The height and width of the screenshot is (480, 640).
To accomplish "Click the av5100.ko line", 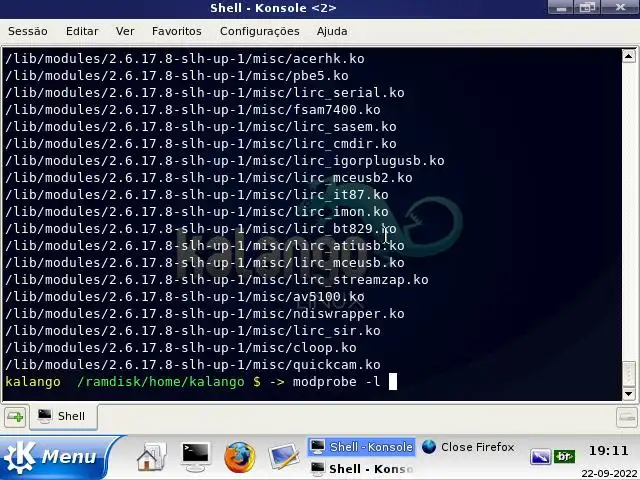I will coord(184,297).
